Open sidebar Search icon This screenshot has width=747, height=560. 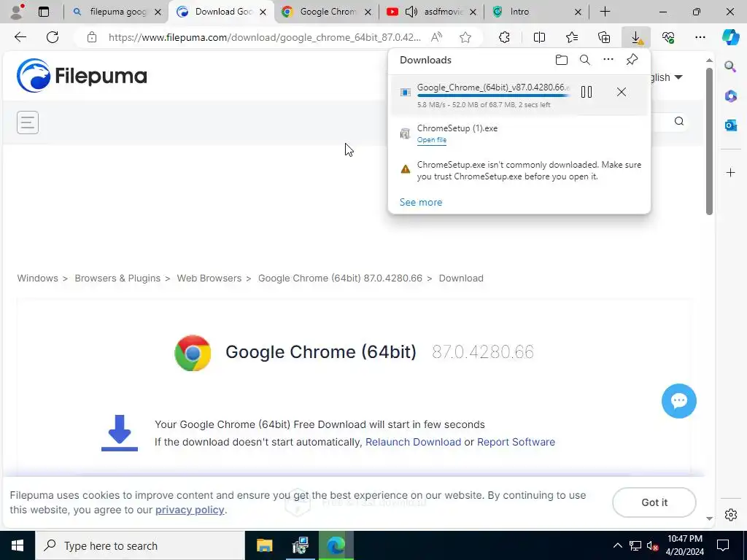tap(730, 66)
